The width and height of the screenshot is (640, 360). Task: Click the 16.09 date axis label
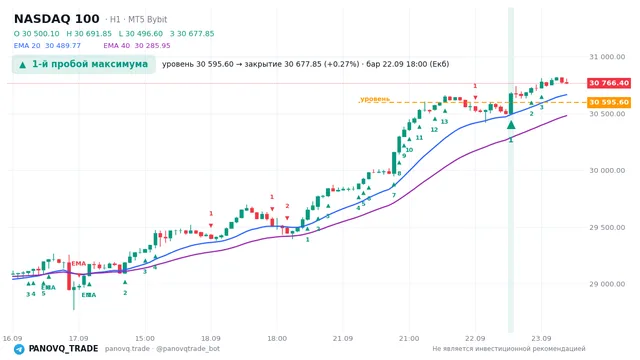click(x=12, y=338)
